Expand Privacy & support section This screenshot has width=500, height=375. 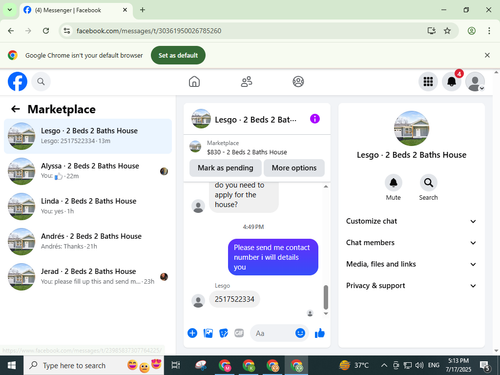pos(411,286)
